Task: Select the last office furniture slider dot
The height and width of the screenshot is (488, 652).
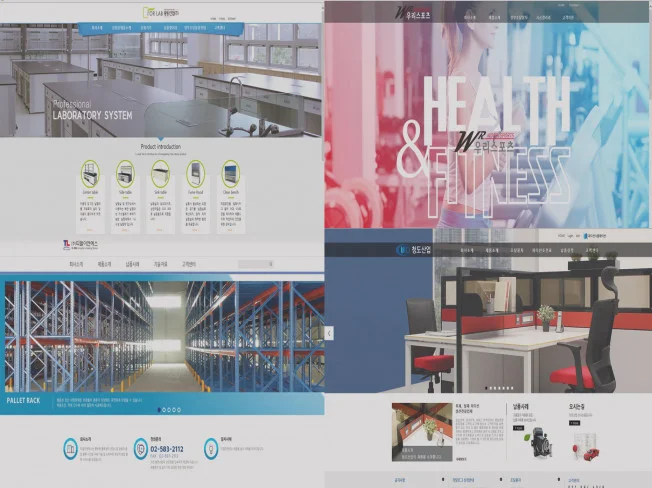Action: click(x=512, y=388)
